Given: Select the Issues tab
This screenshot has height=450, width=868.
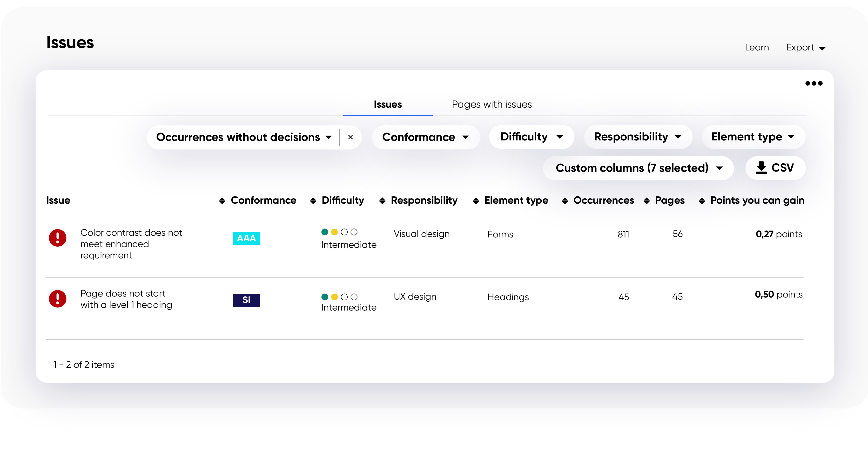Looking at the screenshot, I should click(388, 104).
